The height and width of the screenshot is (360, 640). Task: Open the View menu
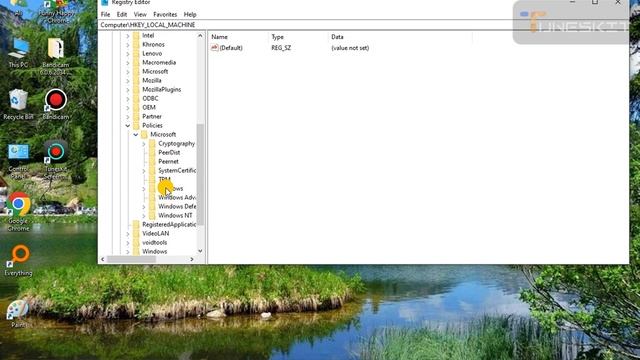tap(140, 14)
